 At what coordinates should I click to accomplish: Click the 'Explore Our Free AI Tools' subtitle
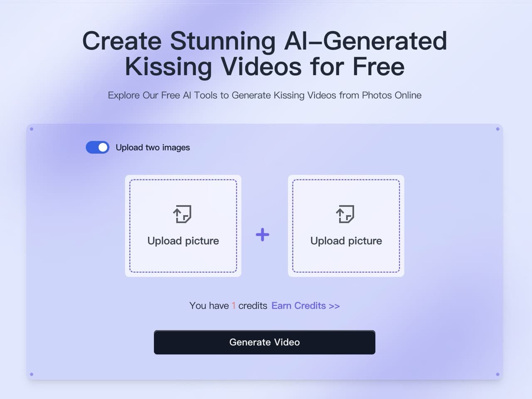point(265,95)
